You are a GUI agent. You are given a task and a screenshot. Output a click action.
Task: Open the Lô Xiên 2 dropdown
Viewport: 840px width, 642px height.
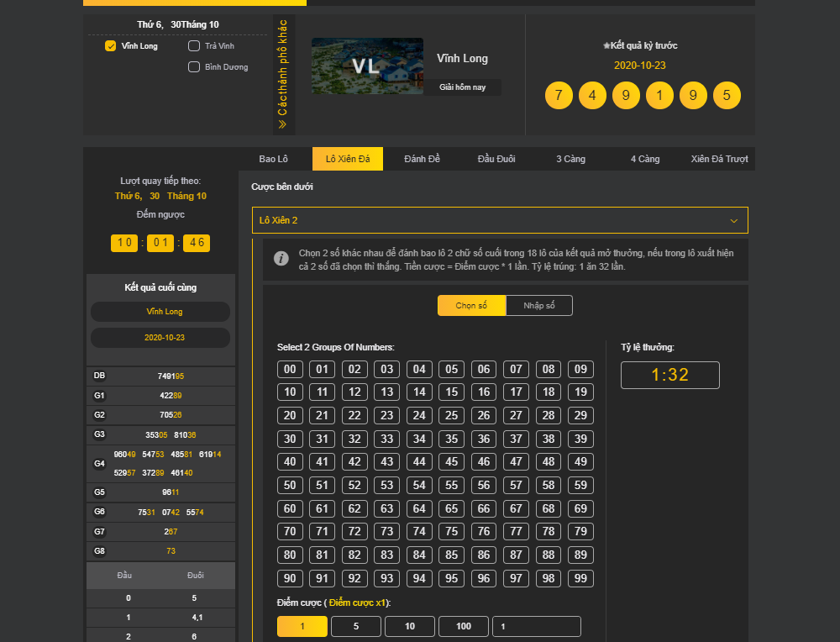point(500,220)
